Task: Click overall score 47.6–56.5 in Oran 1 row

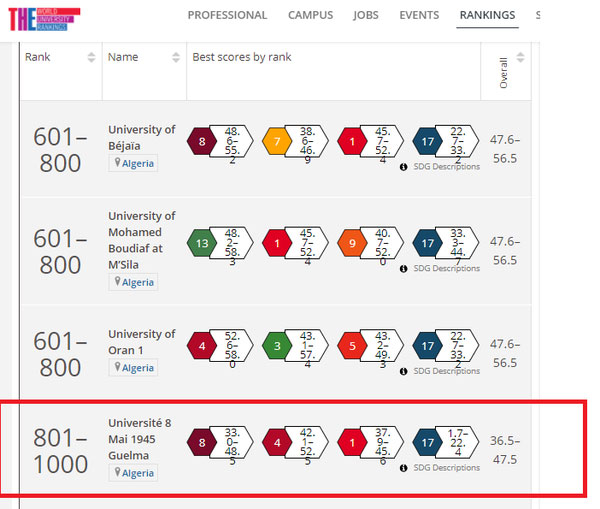Action: [505, 353]
